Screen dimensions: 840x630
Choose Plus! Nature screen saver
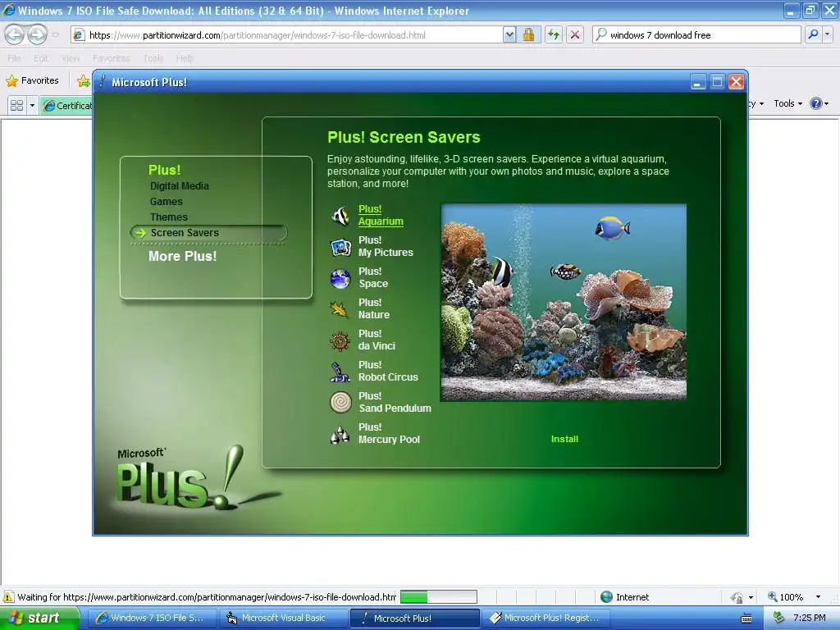(x=374, y=308)
